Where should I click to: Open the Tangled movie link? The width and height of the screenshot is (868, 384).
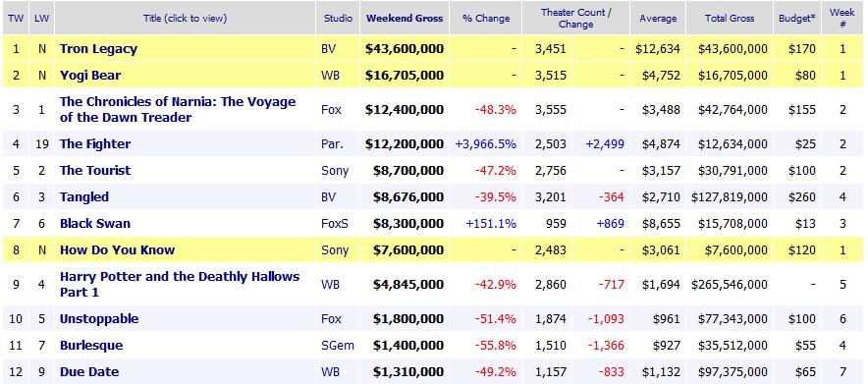84,197
